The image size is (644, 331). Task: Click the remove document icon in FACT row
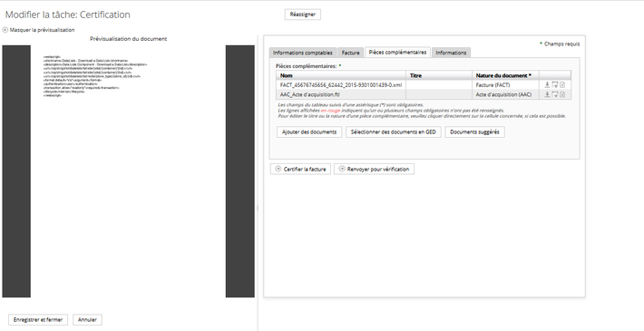click(562, 84)
